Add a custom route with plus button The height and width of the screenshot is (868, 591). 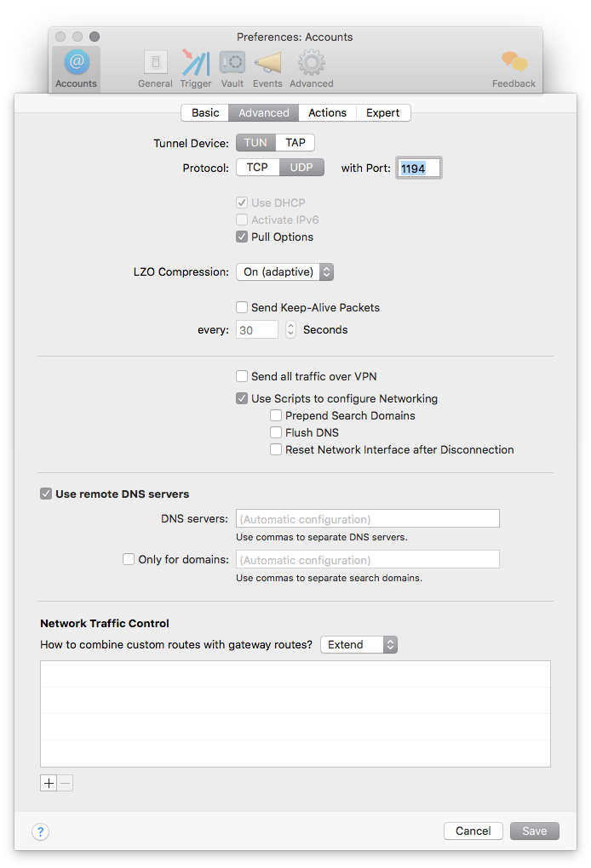(49, 783)
